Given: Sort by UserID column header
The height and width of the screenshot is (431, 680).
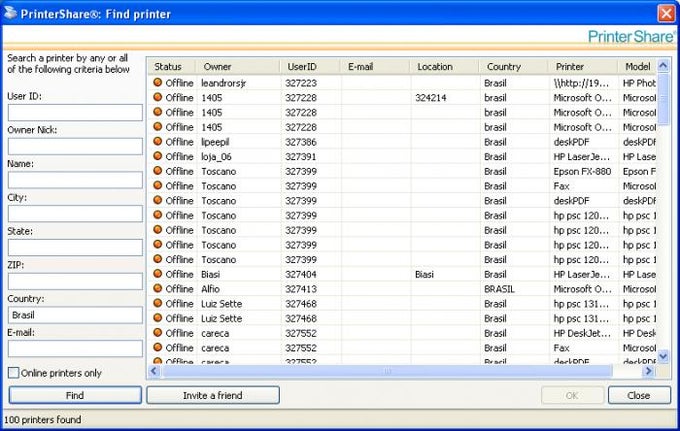Looking at the screenshot, I should click(311, 66).
